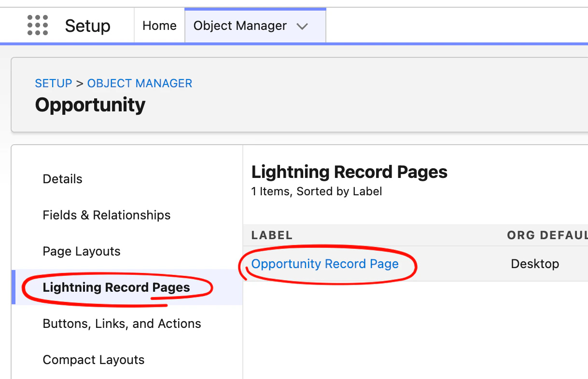Go to Page Layouts section
The image size is (588, 379).
(x=82, y=251)
